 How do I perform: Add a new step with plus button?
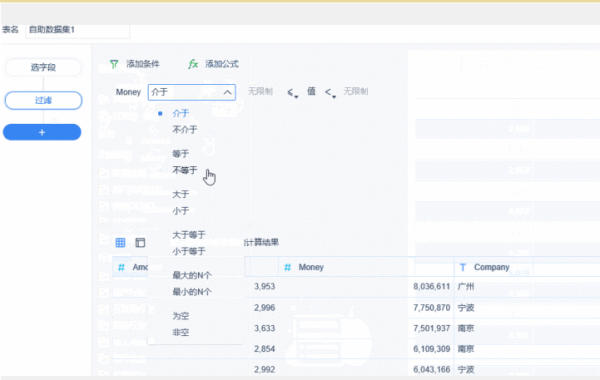tap(42, 132)
